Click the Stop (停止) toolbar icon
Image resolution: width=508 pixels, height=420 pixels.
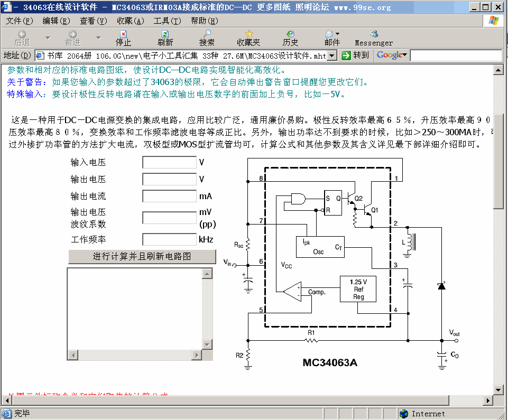pos(123,34)
